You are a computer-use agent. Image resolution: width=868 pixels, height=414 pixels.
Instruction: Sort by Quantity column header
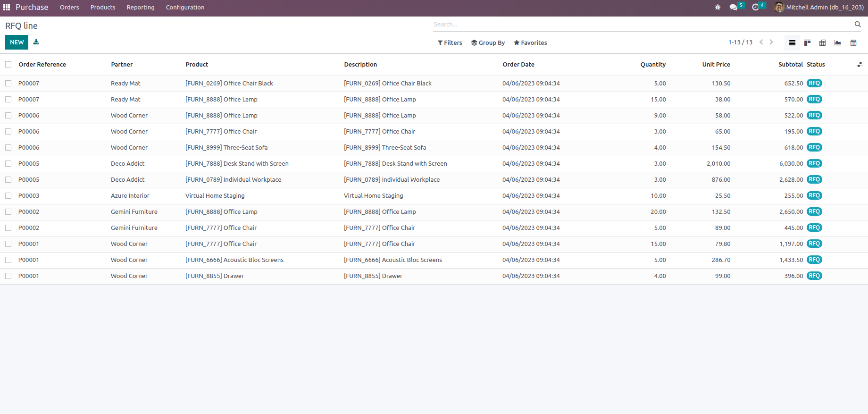[653, 65]
